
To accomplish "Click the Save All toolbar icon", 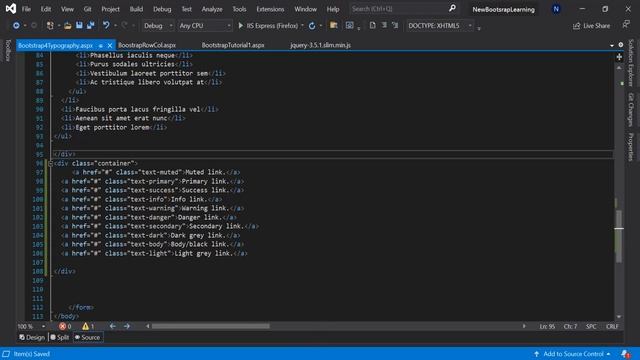I will (x=90, y=26).
